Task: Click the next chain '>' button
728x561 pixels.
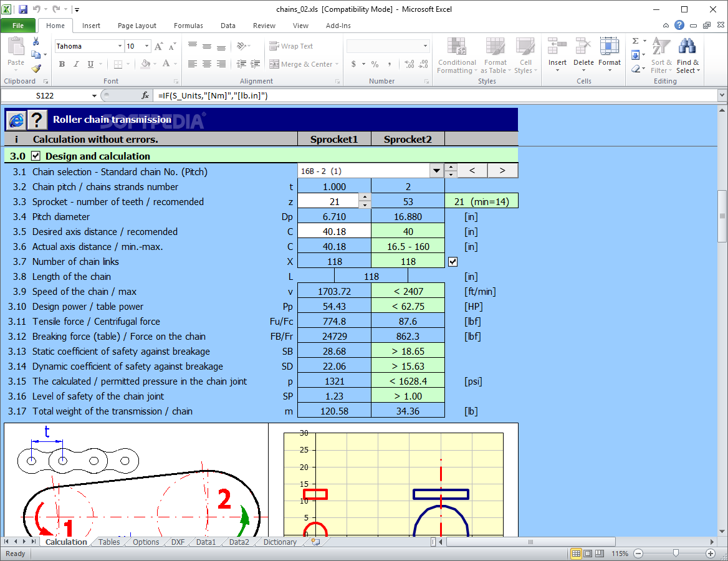Action: coord(502,170)
